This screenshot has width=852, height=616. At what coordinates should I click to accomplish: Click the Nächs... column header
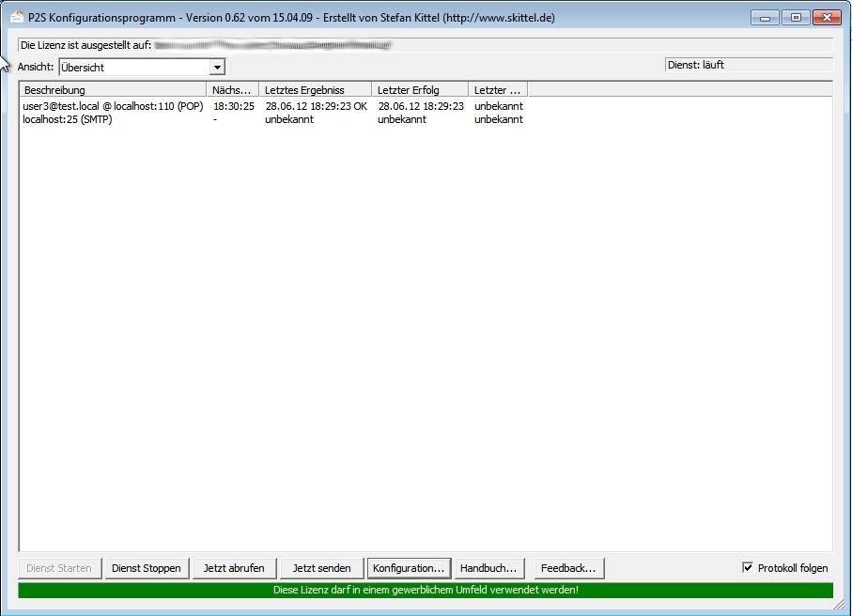[233, 90]
